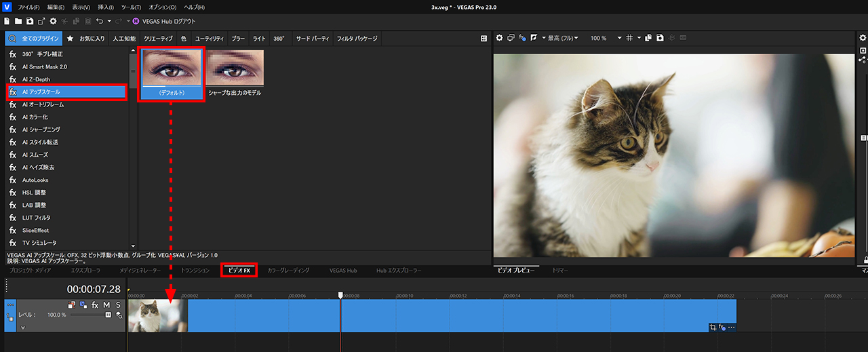Save the project with the disk icon

[30, 21]
